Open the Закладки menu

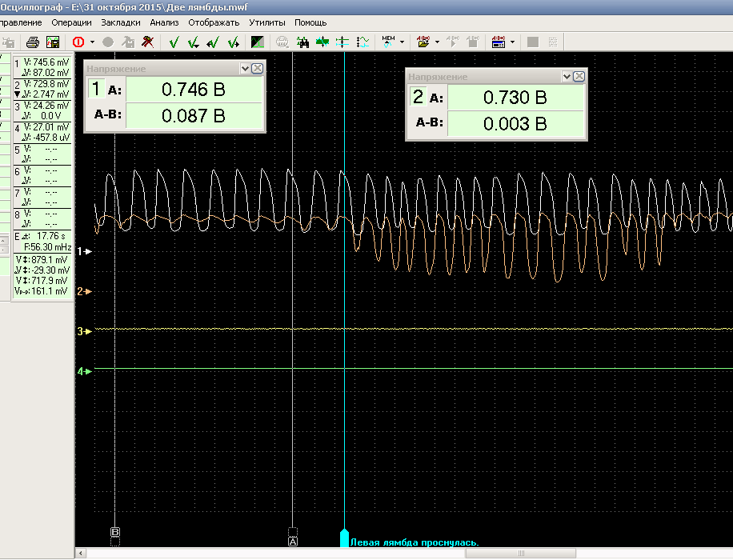[121, 22]
